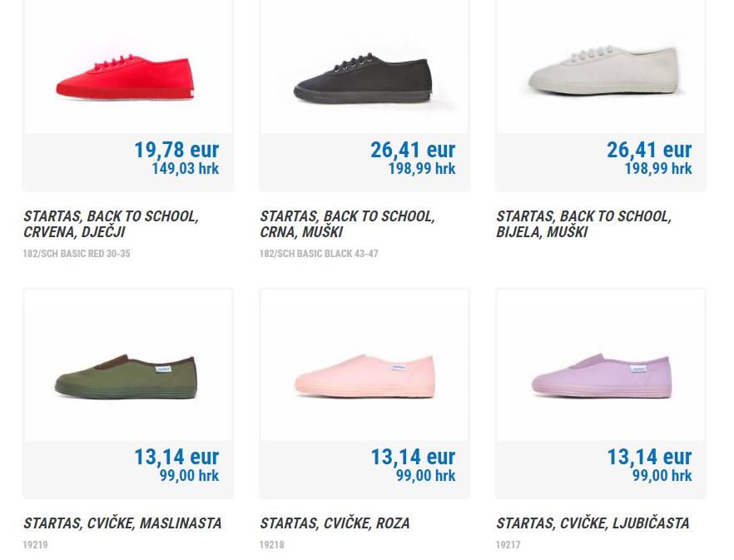Viewport: 734px width, 560px height.
Task: Click the 182/SCH BASIC BLACK 43-47 code
Action: tap(319, 254)
